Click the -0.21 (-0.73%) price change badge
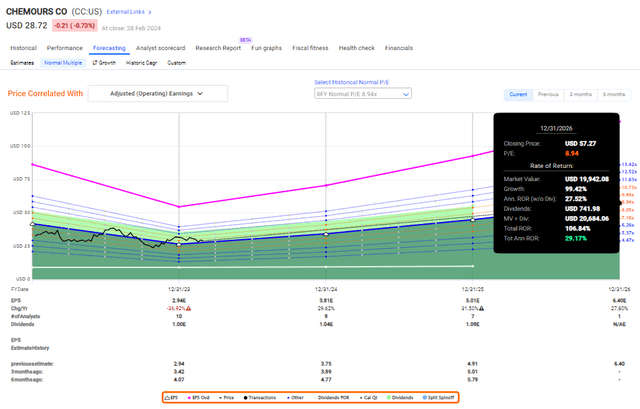Image resolution: width=640 pixels, height=409 pixels. coord(75,26)
